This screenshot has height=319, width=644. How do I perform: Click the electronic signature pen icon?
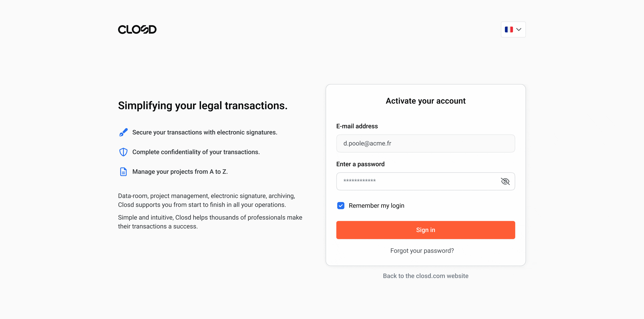tap(123, 132)
